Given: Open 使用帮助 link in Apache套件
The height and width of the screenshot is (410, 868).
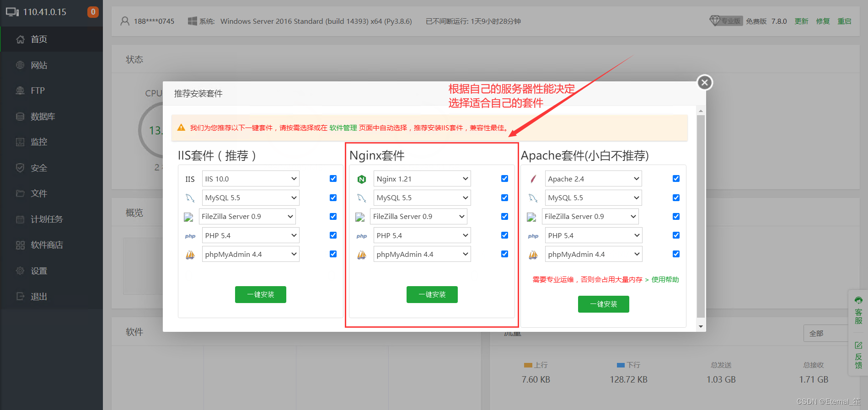Looking at the screenshot, I should point(665,279).
